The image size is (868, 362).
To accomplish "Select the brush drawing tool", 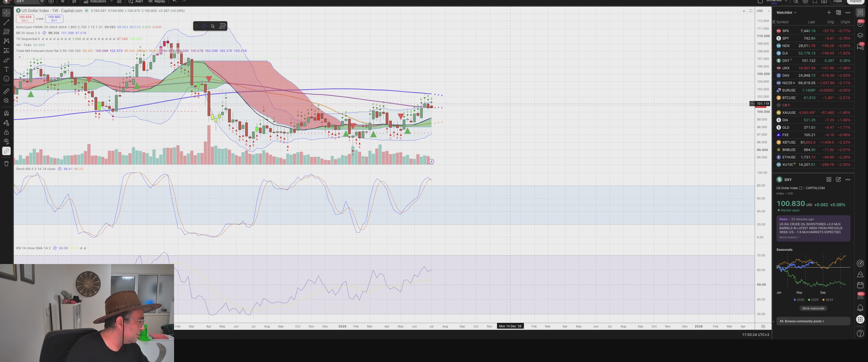I will click(x=6, y=60).
